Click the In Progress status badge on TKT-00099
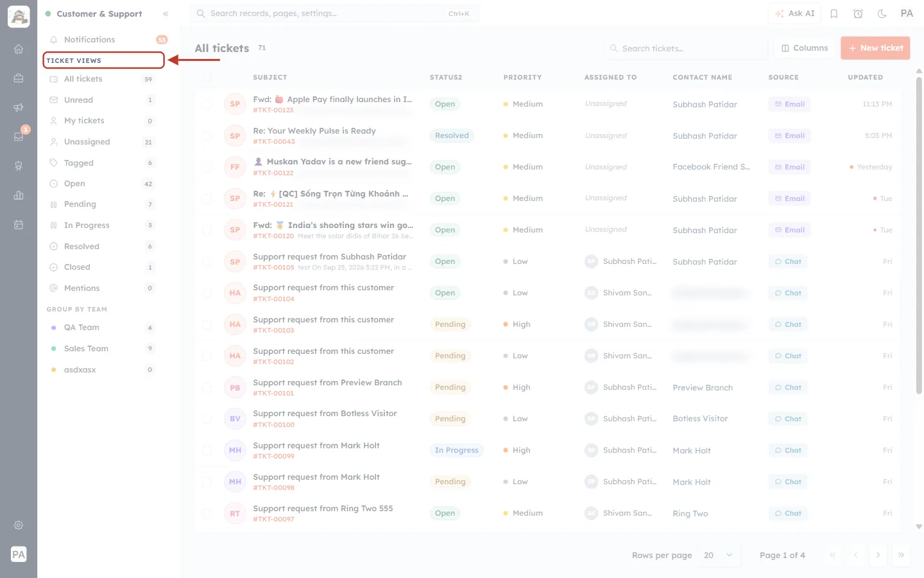 [456, 450]
